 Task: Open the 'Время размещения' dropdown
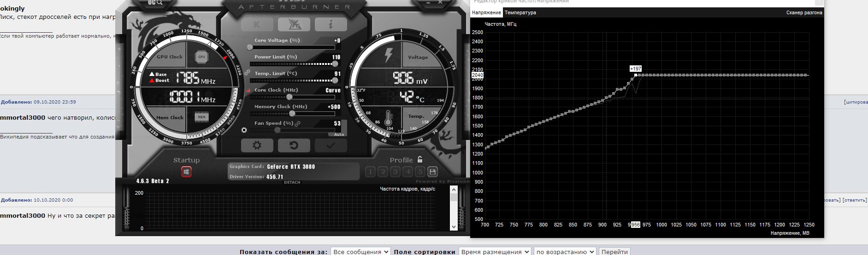(x=495, y=252)
